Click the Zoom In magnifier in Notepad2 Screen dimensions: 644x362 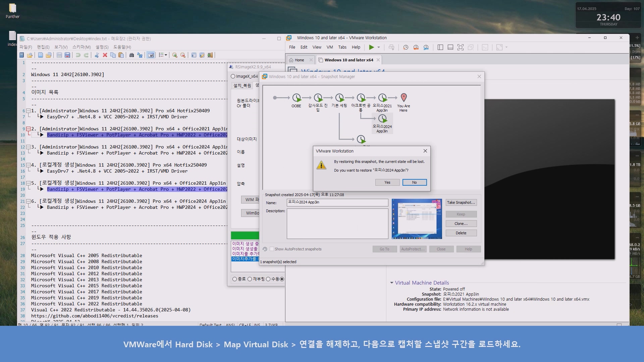(175, 55)
